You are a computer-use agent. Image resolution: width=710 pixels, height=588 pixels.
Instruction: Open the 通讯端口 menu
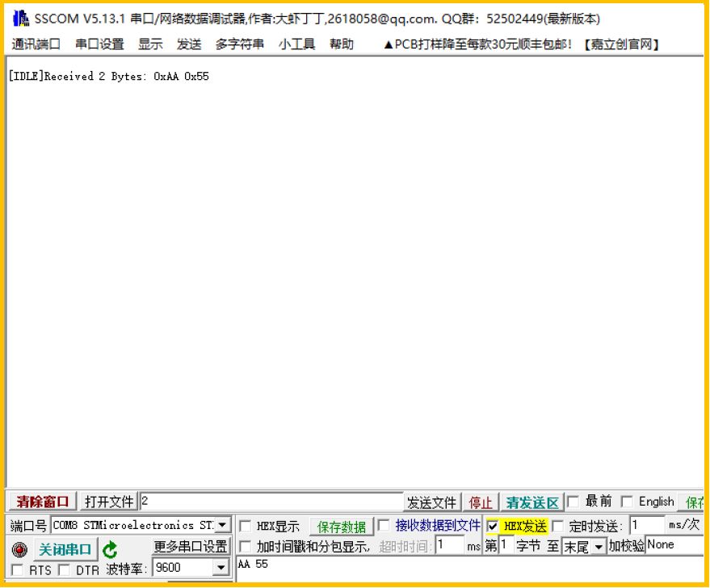coord(36,44)
